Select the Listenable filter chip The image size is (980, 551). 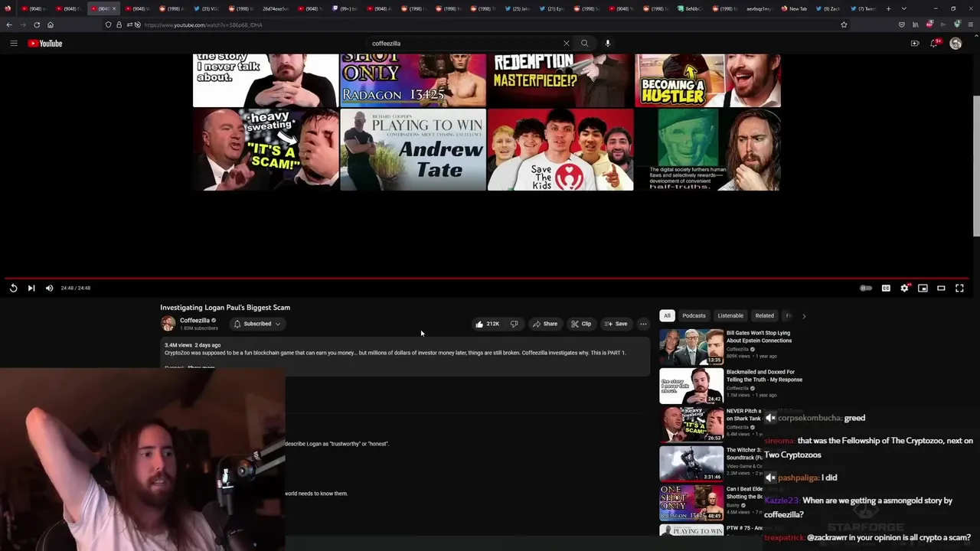point(730,315)
